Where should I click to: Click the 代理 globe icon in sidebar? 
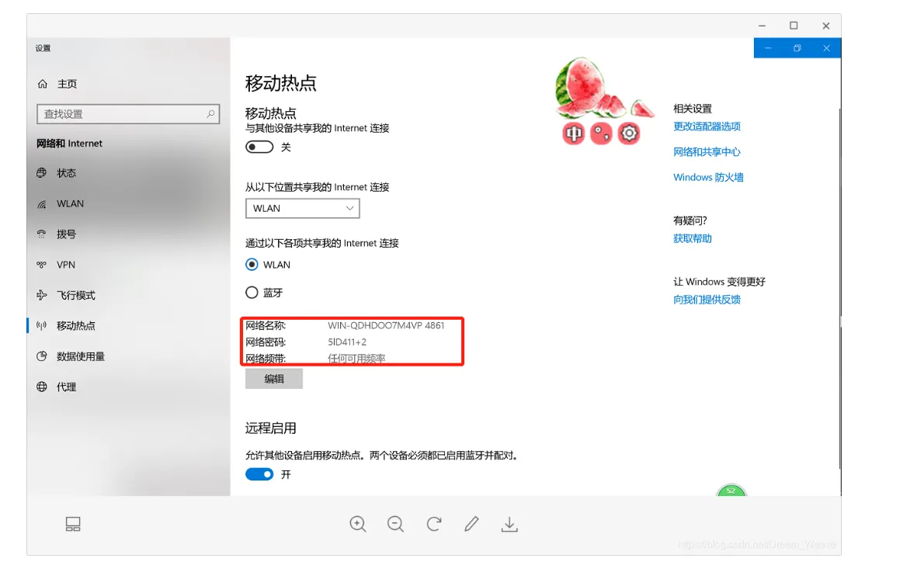41,387
